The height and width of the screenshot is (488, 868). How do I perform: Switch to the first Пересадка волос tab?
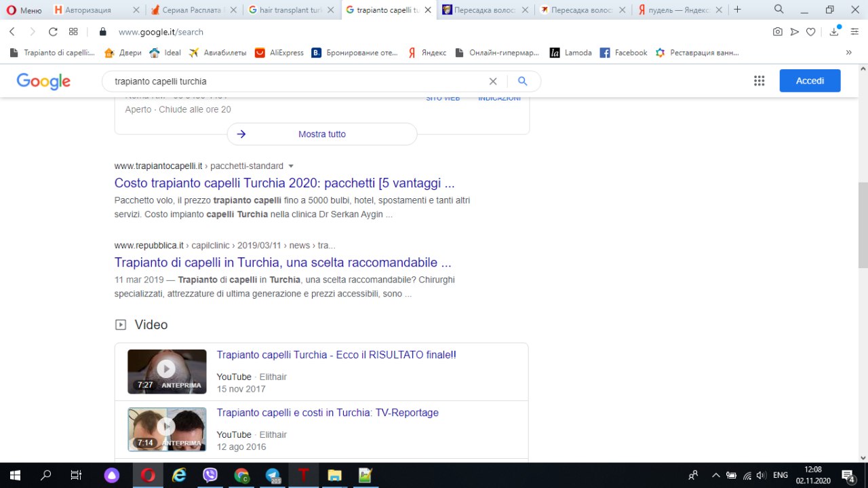[486, 10]
